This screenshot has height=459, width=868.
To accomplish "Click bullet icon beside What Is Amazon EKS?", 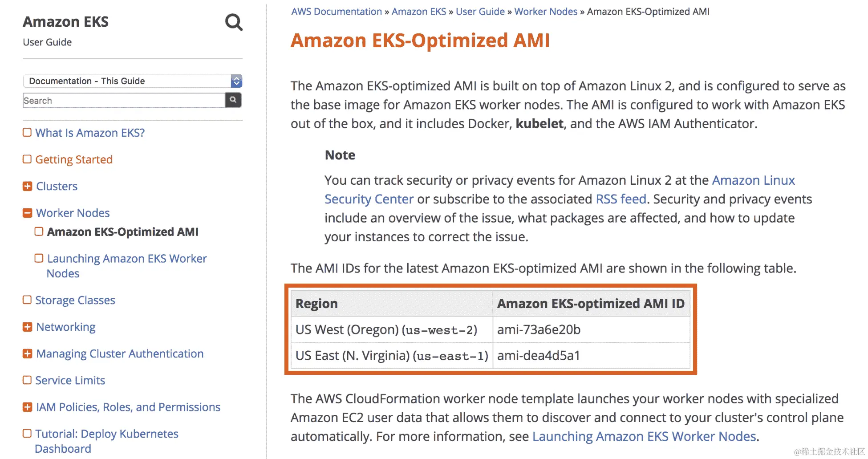I will pyautogui.click(x=27, y=133).
